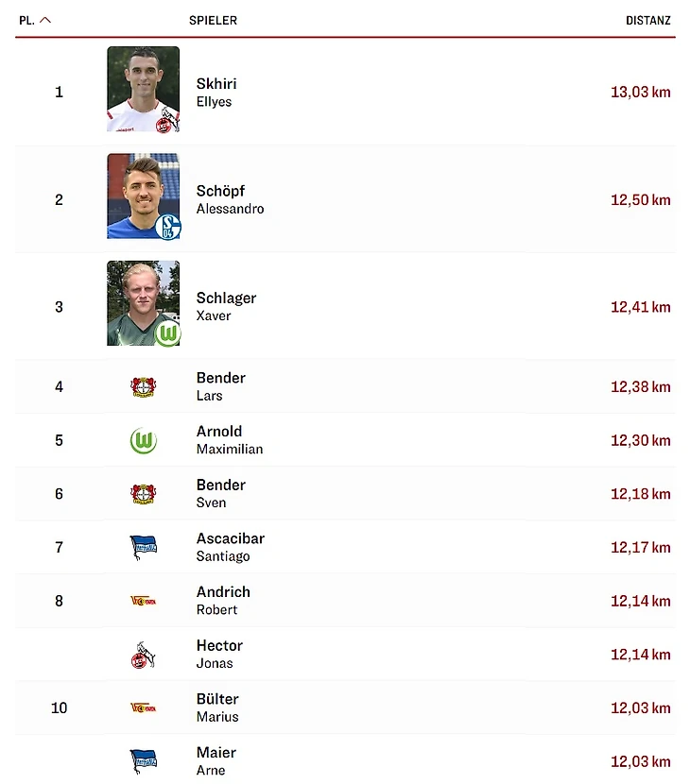Click Union Berlin logo beside Andrich

point(143,601)
